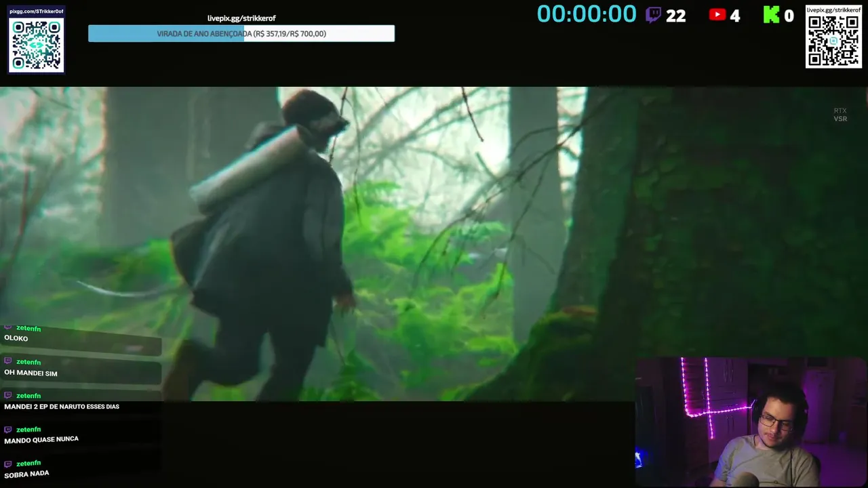The image size is (868, 488).
Task: Click the YouTube viewer count 4
Action: (735, 16)
